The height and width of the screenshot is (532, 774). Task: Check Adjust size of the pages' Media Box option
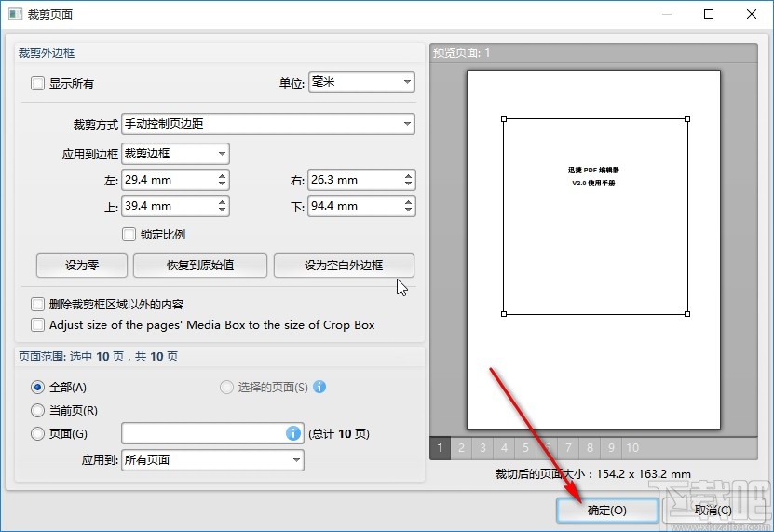coord(37,324)
